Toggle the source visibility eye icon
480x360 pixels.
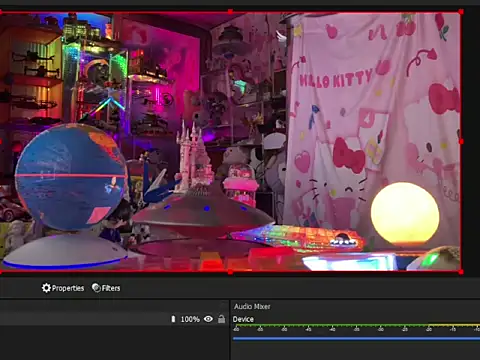(x=208, y=319)
